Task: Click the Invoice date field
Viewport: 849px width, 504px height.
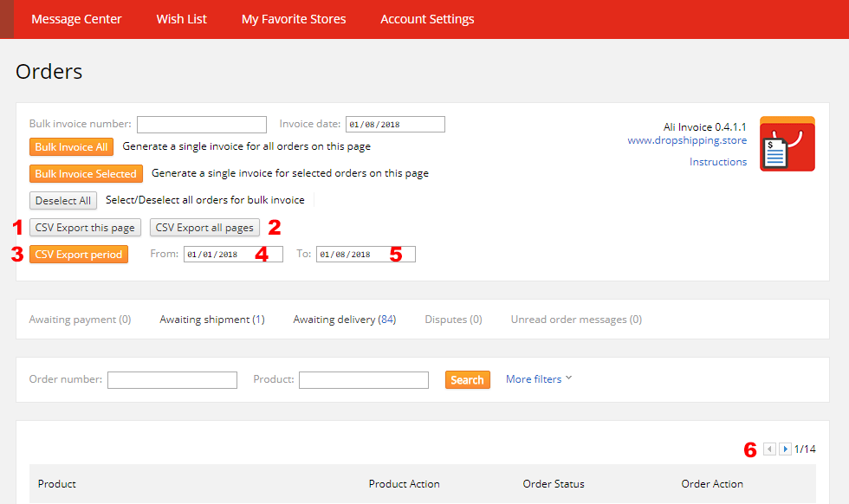Action: [395, 125]
